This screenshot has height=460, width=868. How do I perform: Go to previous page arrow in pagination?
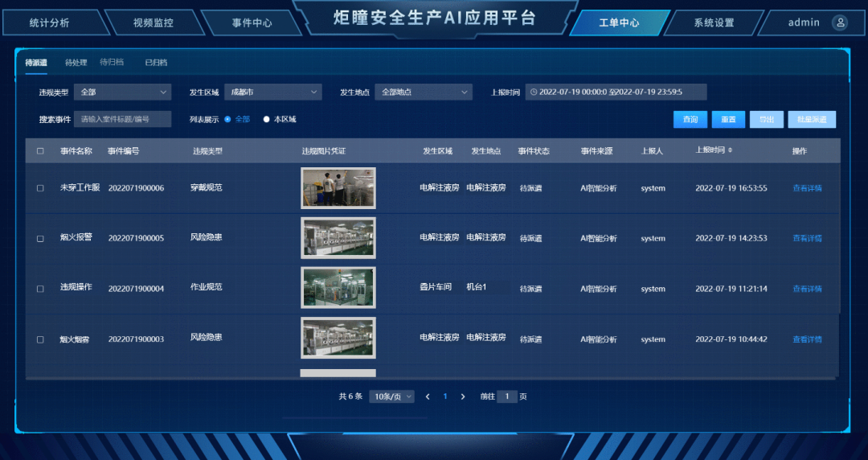click(428, 396)
